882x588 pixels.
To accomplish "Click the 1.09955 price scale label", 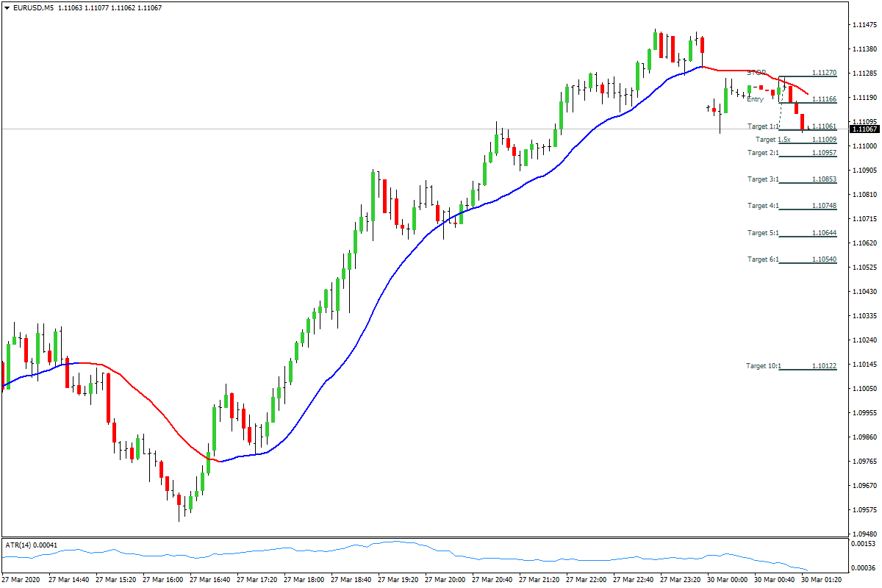I will [x=864, y=413].
